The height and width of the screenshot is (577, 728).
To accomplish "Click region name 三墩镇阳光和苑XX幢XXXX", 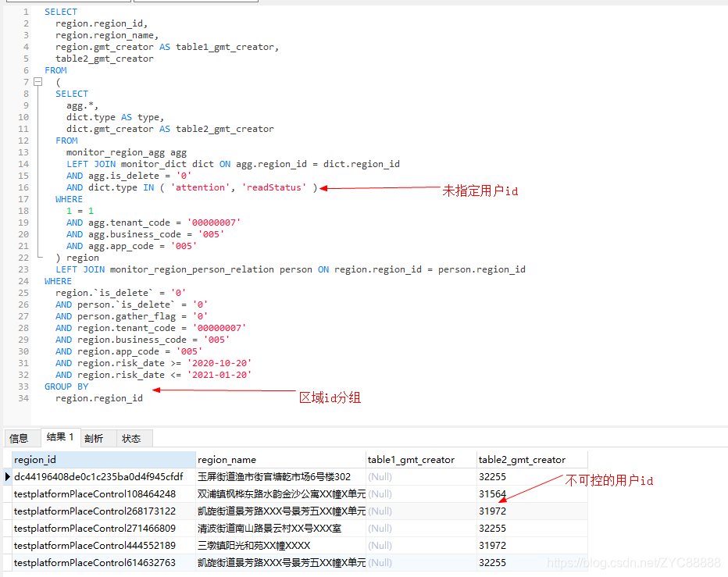I will [x=280, y=546].
